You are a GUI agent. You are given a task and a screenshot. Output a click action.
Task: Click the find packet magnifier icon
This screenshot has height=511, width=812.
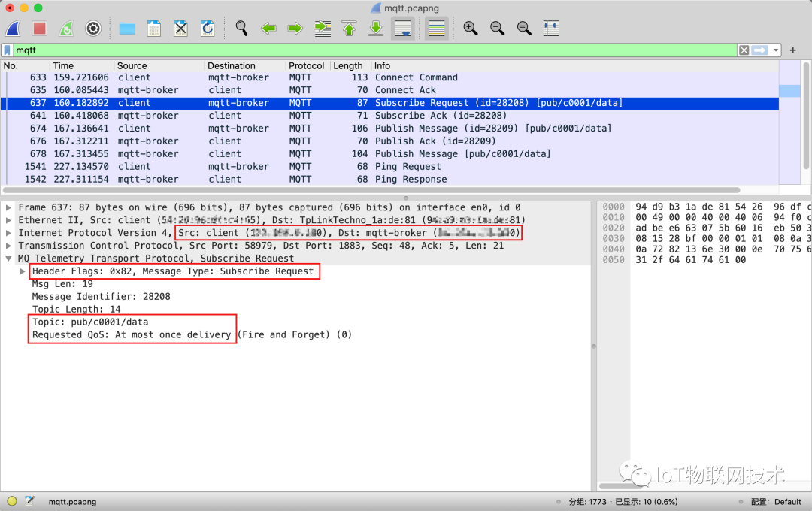241,29
